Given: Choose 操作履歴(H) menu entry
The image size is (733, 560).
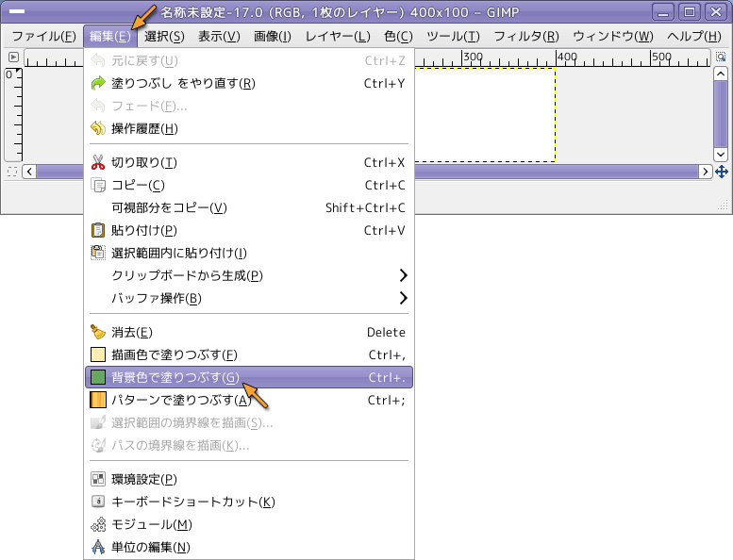Looking at the screenshot, I should (249, 128).
